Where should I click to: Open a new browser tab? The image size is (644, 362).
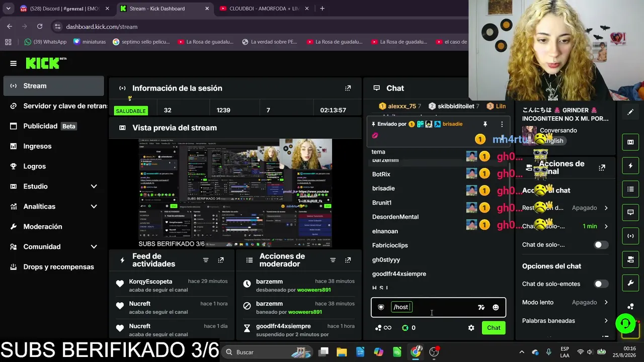point(322,9)
